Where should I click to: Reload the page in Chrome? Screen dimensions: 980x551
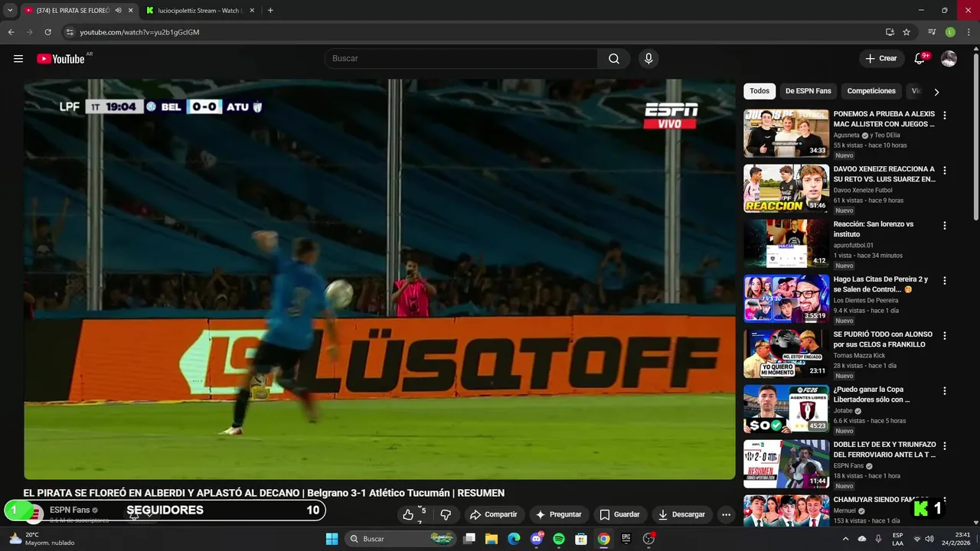47,32
